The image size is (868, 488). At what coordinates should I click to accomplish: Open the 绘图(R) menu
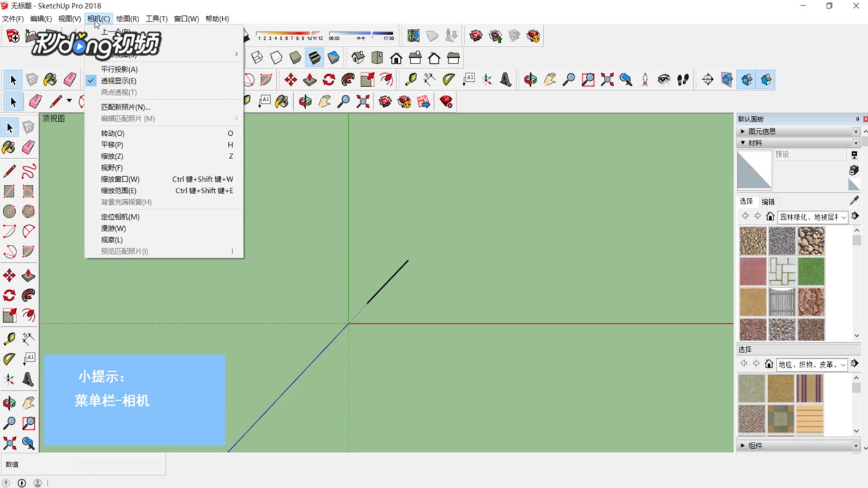[128, 19]
